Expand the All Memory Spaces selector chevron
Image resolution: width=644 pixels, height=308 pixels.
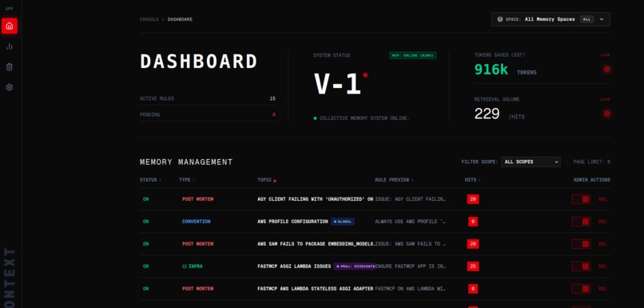coord(602,19)
